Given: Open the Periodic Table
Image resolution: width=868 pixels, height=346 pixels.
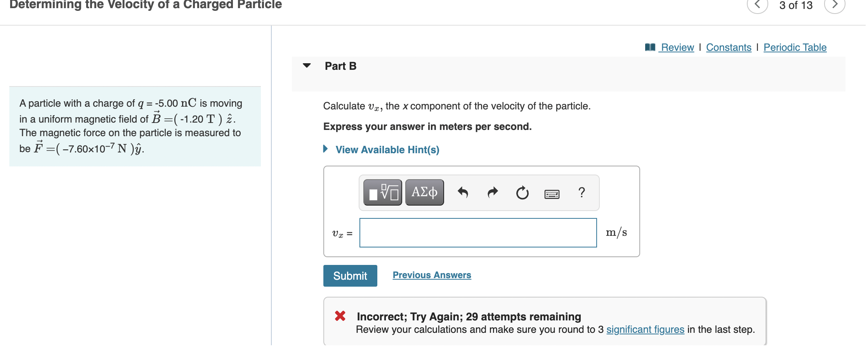Looking at the screenshot, I should pyautogui.click(x=794, y=47).
